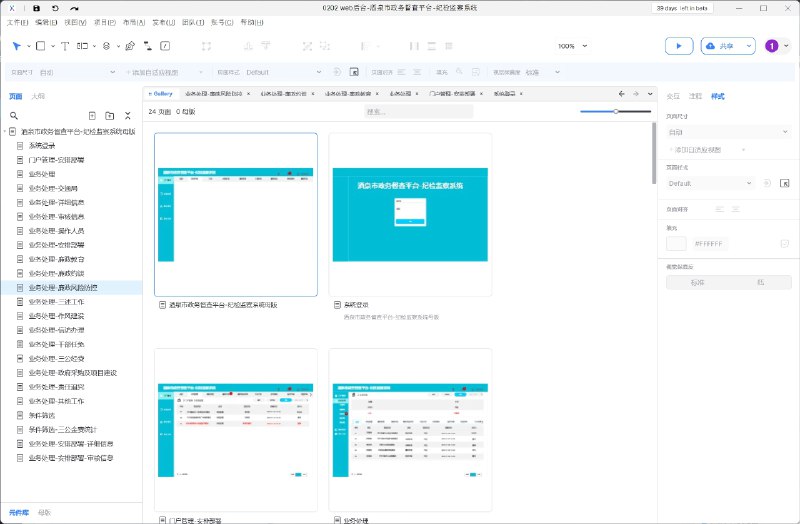Open the 发布(U) menu
This screenshot has height=524, width=800.
coord(164,22)
